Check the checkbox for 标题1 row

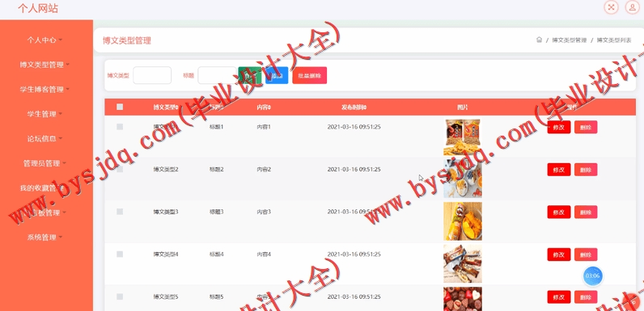pos(120,127)
